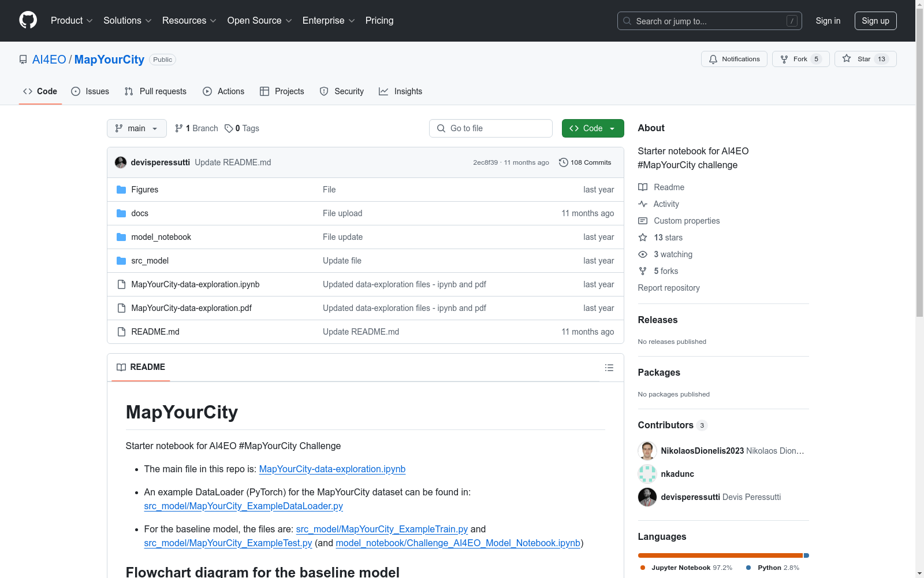Screen dimensions: 924x578
Task: Click the Jupyter Notebook language bar segment
Action: (721, 555)
